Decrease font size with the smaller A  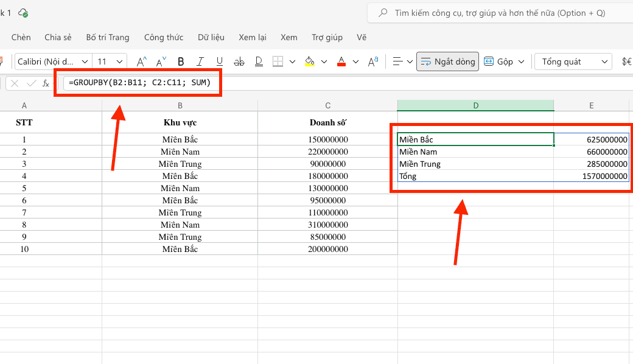tap(161, 61)
